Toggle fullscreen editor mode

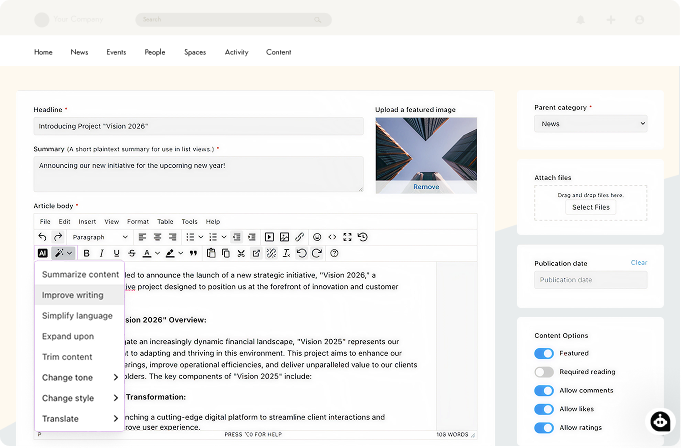click(x=347, y=237)
